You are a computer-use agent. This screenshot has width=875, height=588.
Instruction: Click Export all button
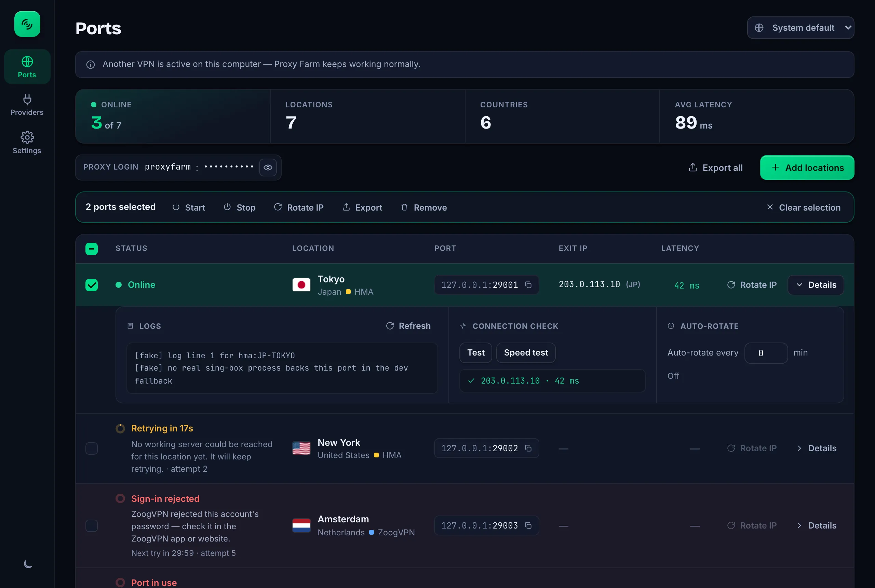click(715, 168)
